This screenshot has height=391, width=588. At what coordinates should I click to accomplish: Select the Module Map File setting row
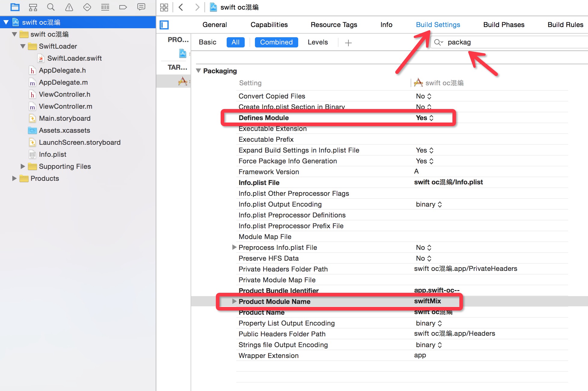[x=402, y=237]
